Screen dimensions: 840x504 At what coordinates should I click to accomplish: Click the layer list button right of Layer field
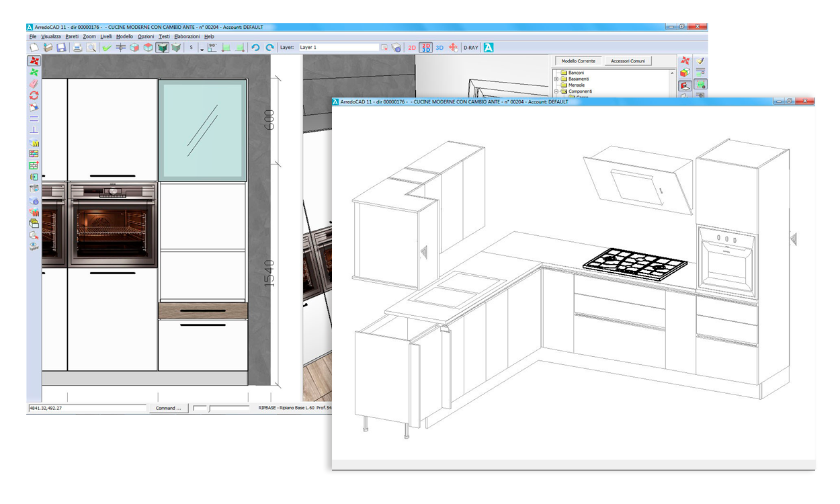tap(384, 48)
